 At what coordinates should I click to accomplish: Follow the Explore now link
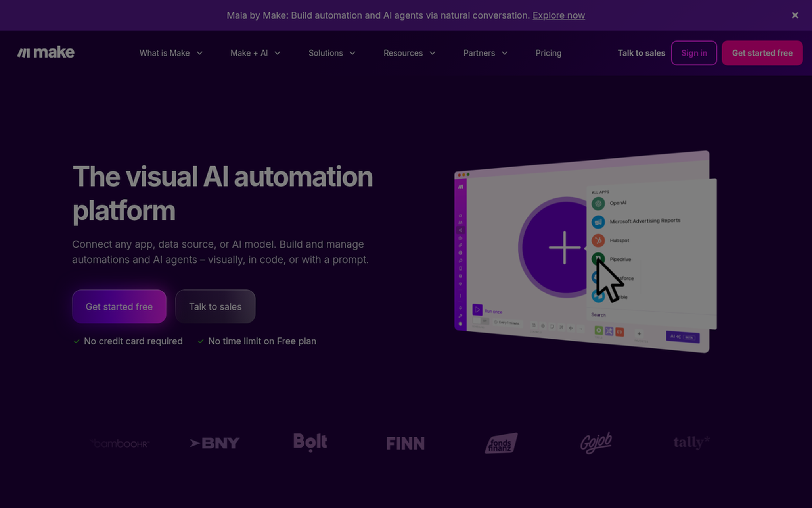click(x=558, y=15)
